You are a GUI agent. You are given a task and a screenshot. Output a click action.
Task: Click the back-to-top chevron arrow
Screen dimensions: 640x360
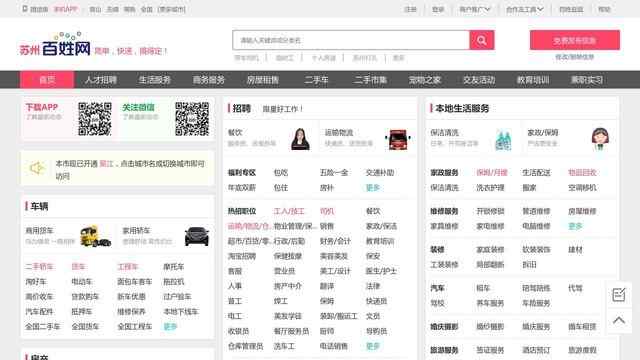(x=619, y=320)
